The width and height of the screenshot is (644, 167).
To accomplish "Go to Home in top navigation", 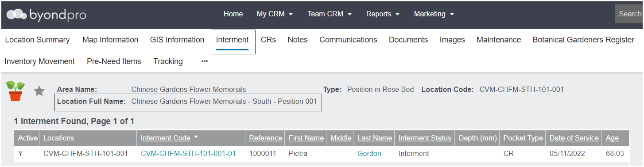I will [233, 14].
